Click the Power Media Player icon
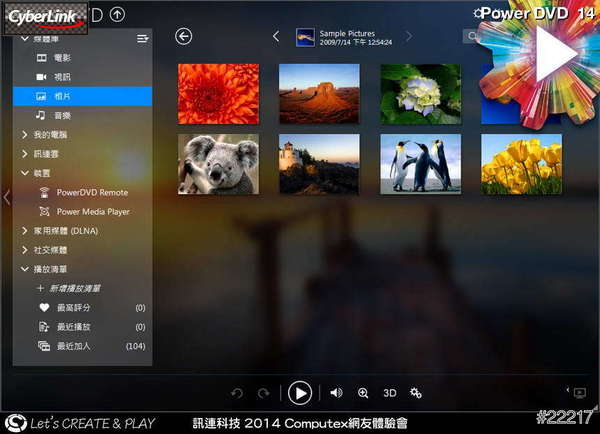600x434 pixels. click(x=44, y=211)
